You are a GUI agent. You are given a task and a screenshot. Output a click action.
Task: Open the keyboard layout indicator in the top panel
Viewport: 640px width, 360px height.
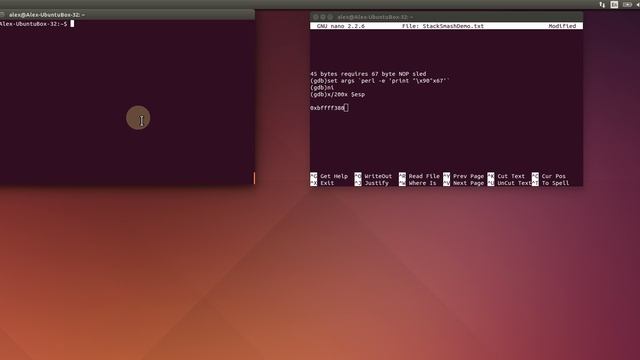(614, 4)
